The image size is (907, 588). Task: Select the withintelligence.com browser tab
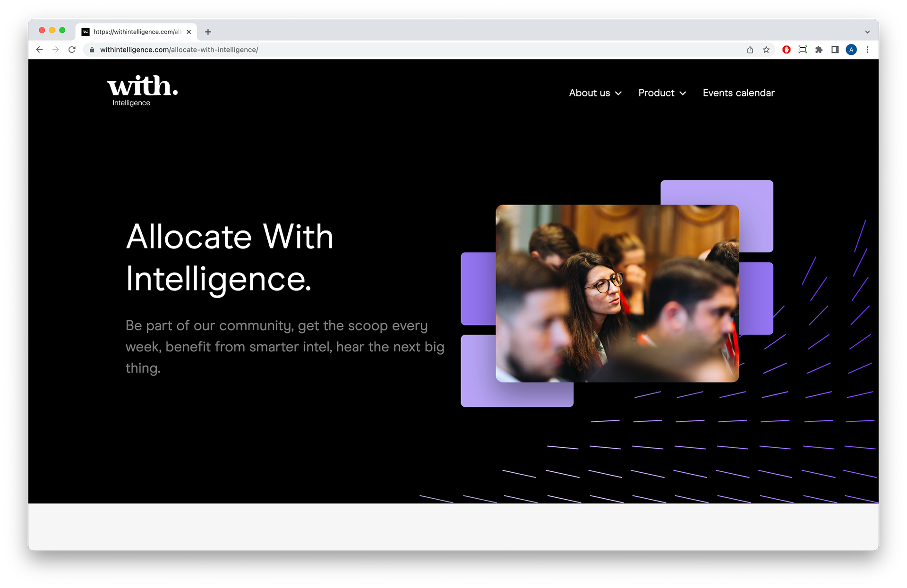(135, 32)
